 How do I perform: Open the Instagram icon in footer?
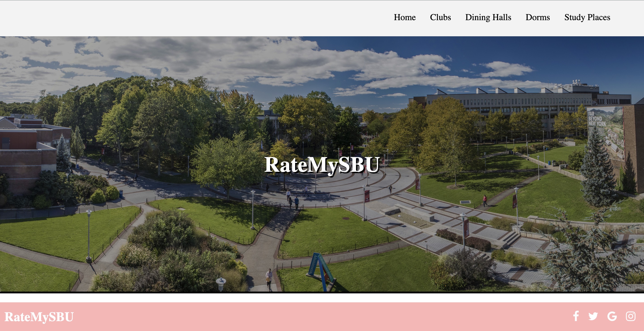(631, 316)
